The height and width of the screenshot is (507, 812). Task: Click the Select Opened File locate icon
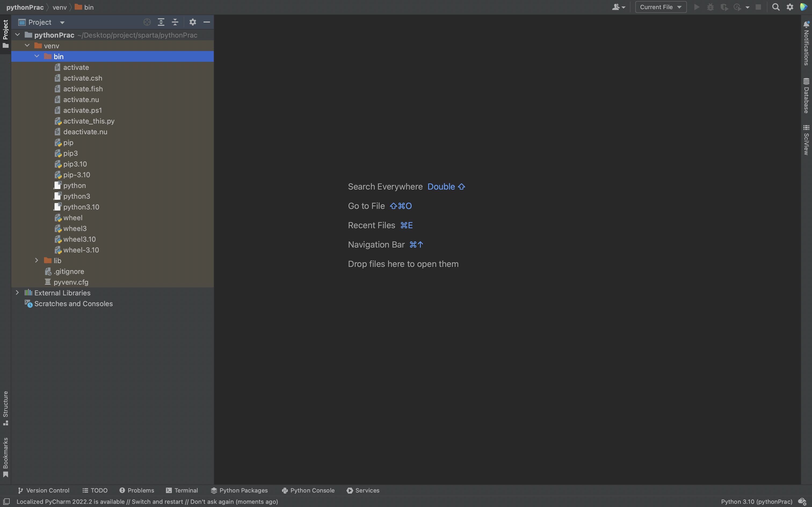click(x=147, y=22)
